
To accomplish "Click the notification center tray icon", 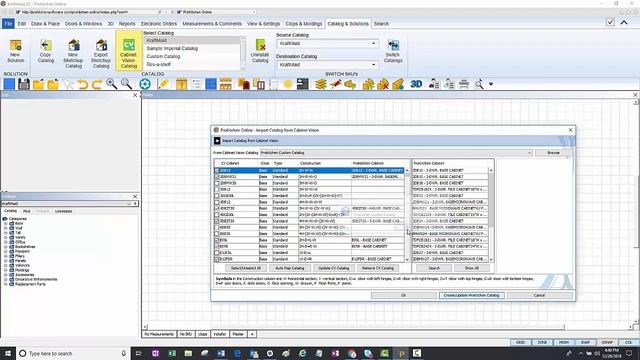I will [x=629, y=353].
